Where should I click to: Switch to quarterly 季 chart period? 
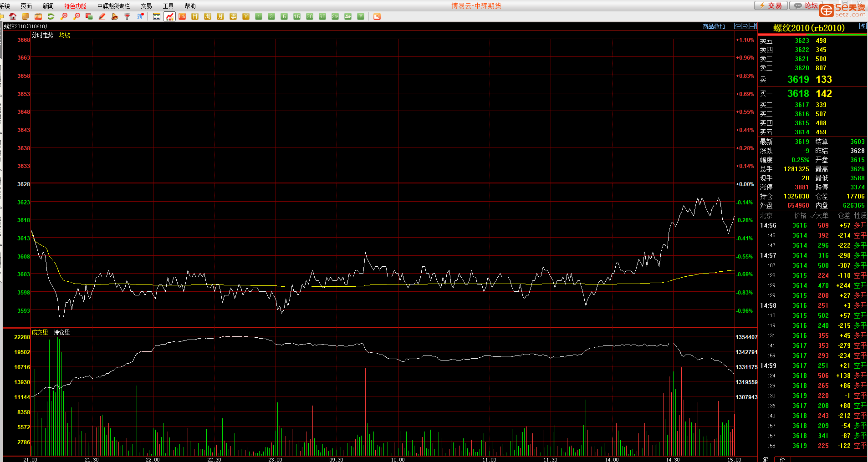(x=233, y=16)
